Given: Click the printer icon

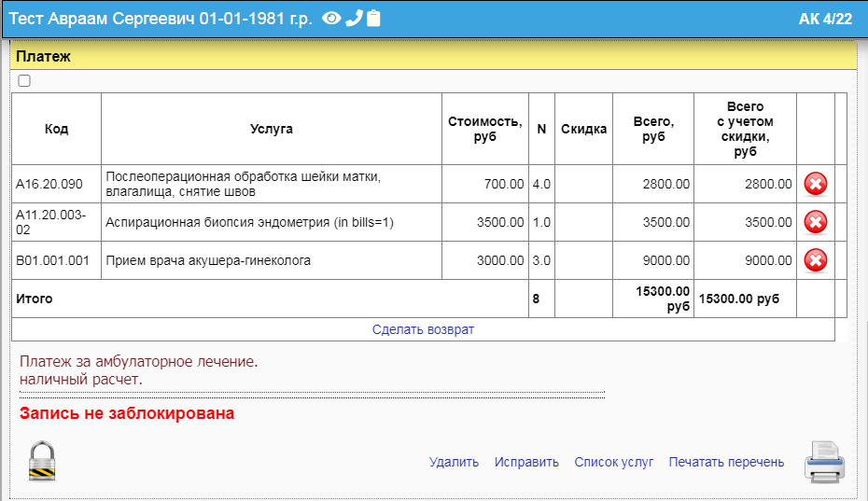Looking at the screenshot, I should click(x=825, y=462).
